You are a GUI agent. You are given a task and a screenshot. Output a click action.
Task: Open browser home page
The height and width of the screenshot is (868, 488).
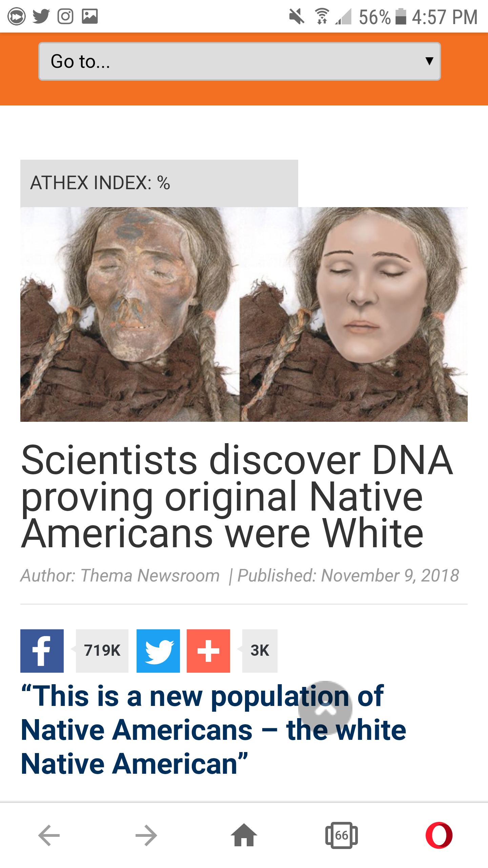pos(244,835)
